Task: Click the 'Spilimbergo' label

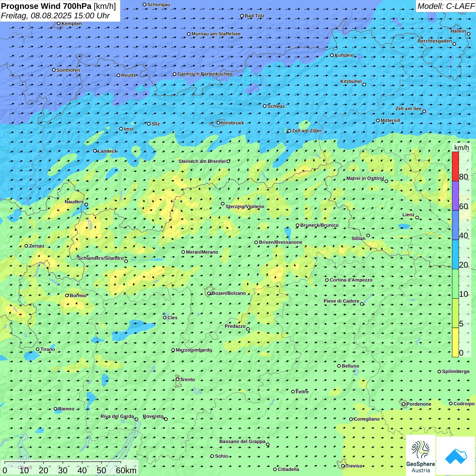Action: point(456,371)
